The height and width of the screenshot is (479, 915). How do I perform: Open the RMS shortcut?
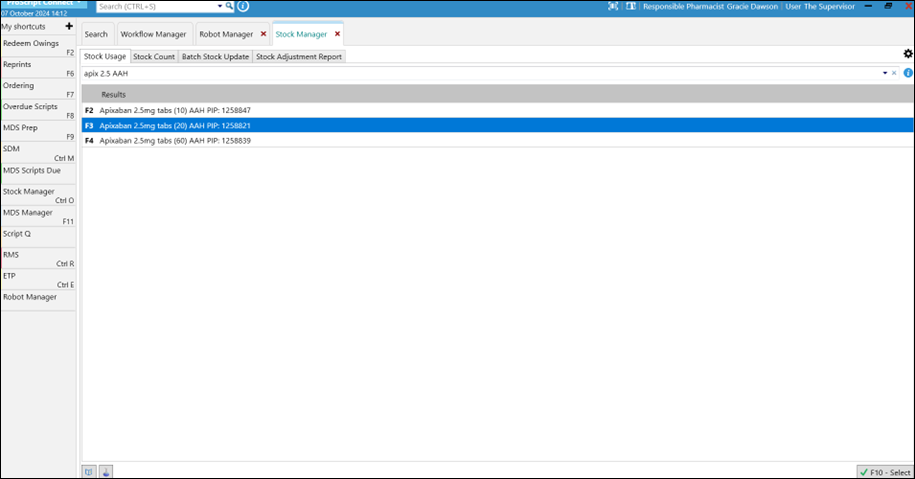pos(38,258)
